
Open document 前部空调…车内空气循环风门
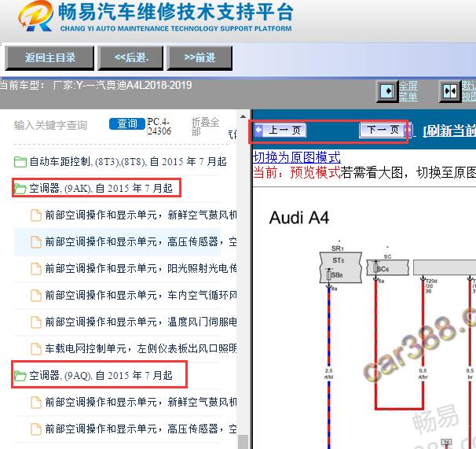pyautogui.click(x=141, y=295)
